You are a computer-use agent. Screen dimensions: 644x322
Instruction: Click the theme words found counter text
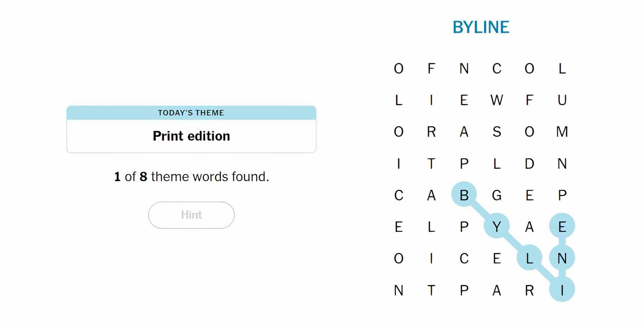click(191, 177)
